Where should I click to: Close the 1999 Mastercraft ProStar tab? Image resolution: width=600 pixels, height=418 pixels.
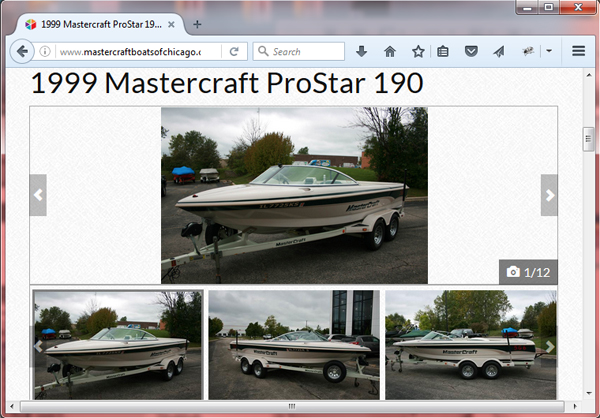pyautogui.click(x=171, y=24)
